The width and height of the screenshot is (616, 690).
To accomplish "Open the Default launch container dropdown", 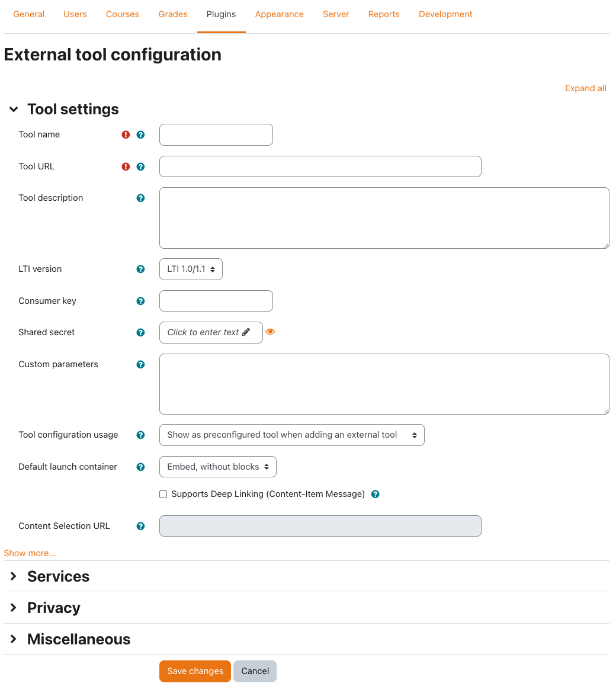I will [x=217, y=467].
